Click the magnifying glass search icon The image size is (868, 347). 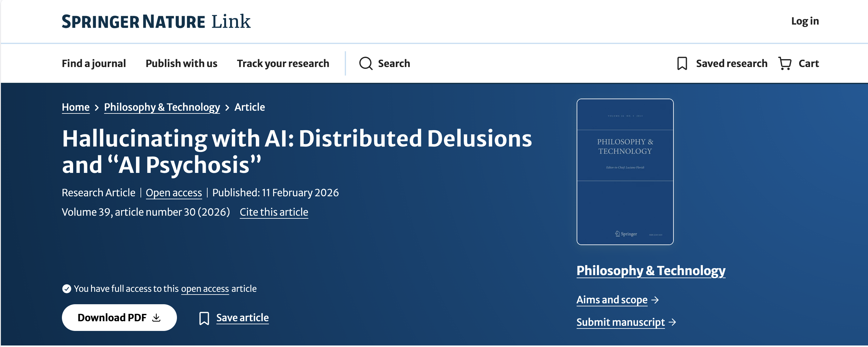366,63
